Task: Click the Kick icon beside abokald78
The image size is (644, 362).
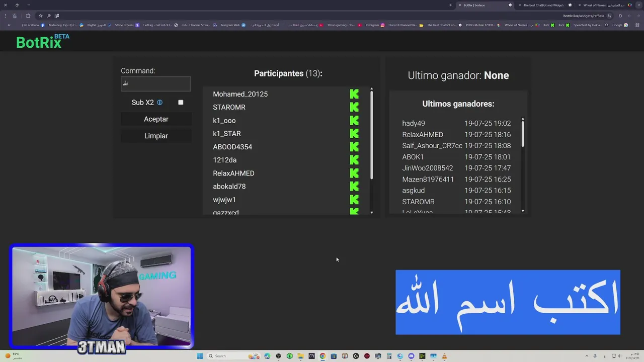Action: [x=354, y=187]
